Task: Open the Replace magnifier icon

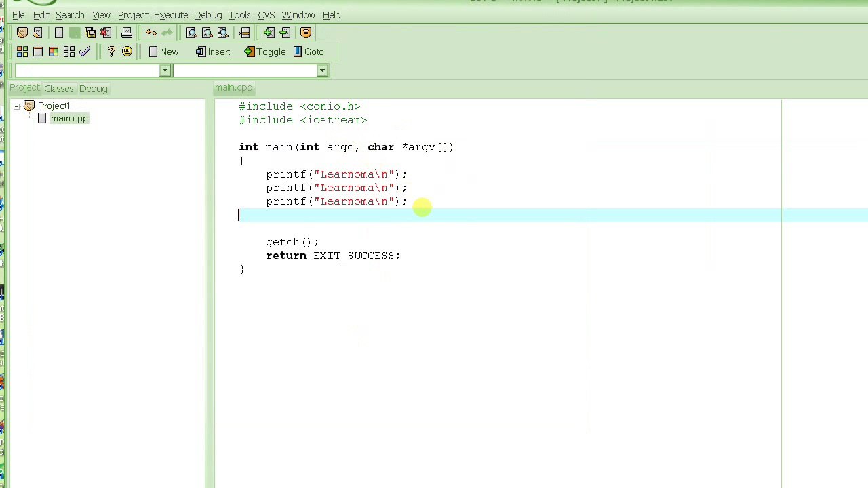Action: coord(207,33)
